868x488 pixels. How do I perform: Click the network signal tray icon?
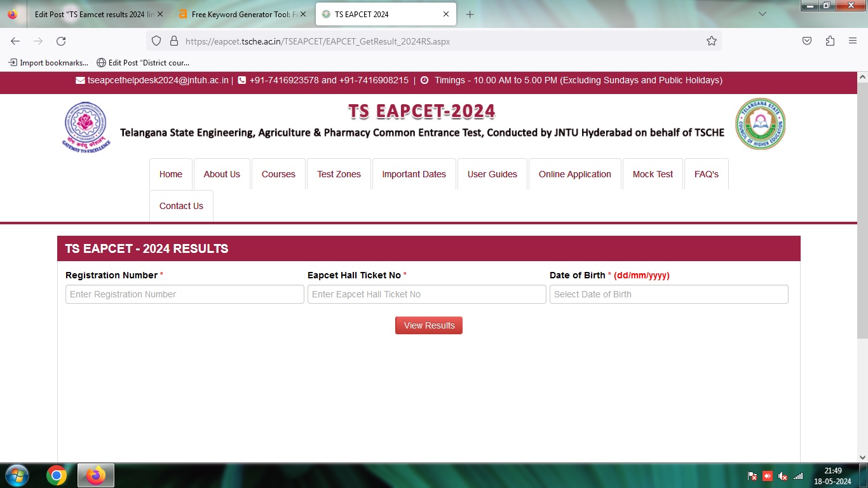coord(798,476)
